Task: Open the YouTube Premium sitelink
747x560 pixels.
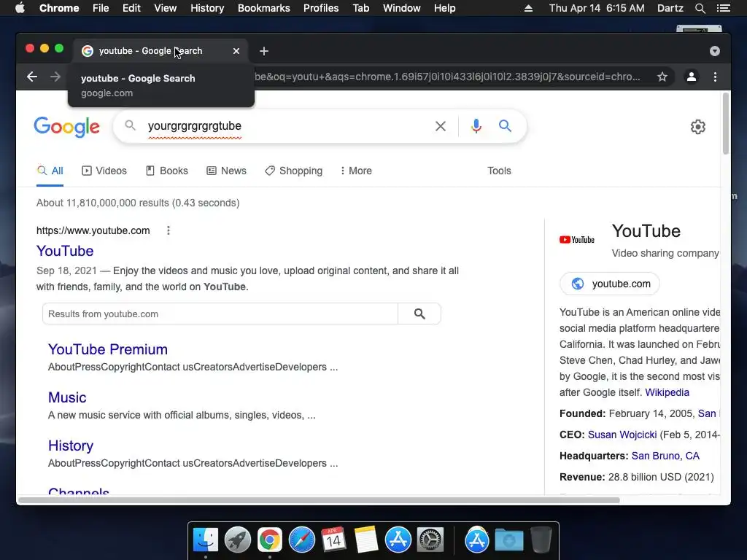Action: tap(108, 349)
